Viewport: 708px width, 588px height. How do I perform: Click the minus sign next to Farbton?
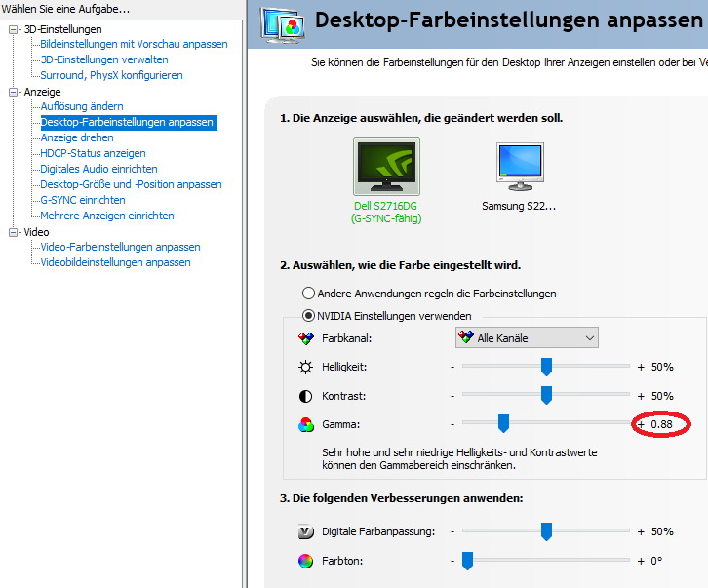(x=452, y=561)
